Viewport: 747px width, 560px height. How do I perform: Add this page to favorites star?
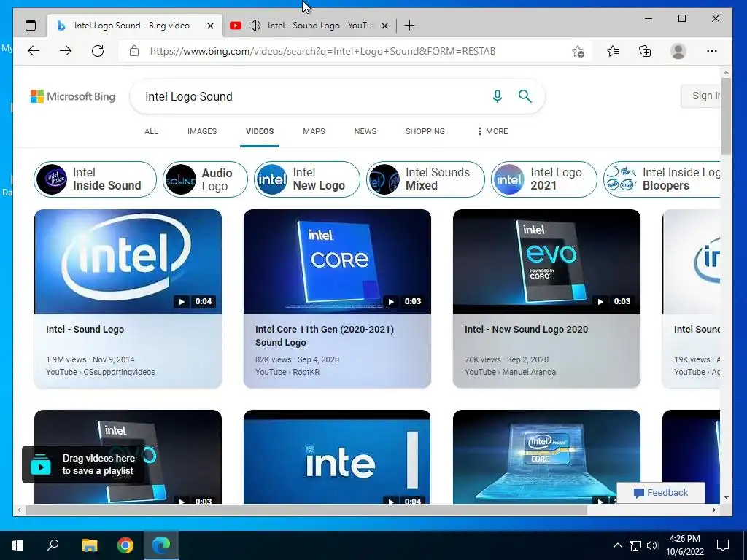click(x=578, y=51)
